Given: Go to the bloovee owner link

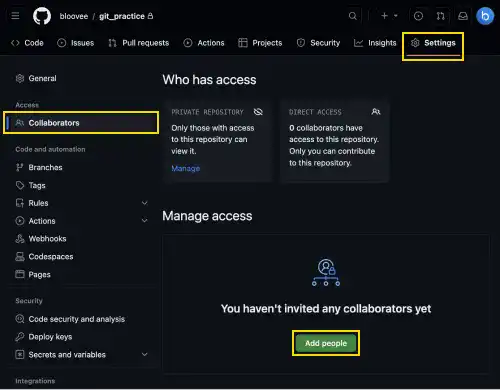Looking at the screenshot, I should (74, 16).
